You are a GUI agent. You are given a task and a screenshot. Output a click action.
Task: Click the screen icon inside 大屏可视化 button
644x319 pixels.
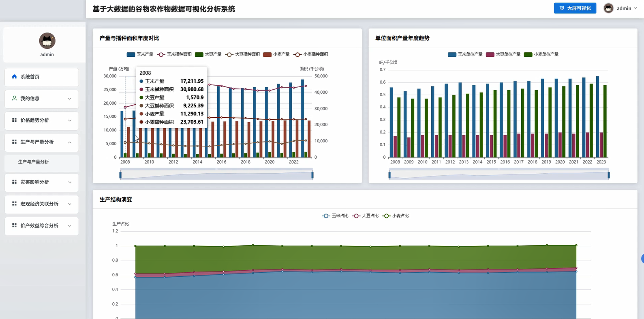(562, 8)
